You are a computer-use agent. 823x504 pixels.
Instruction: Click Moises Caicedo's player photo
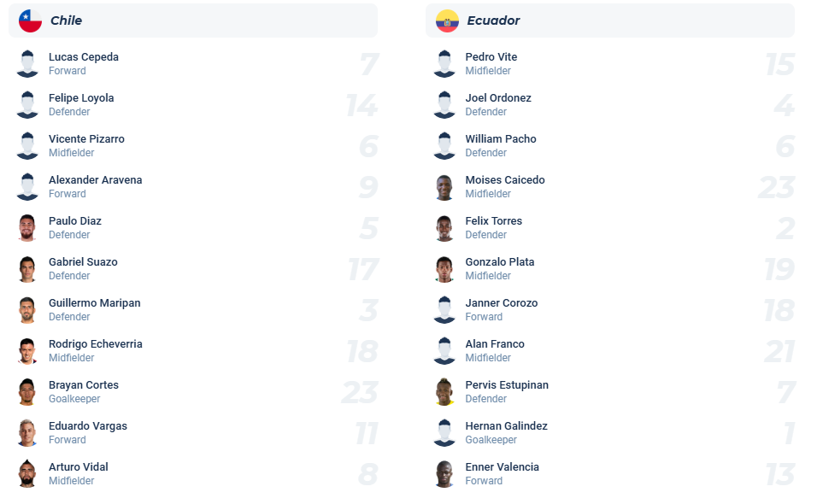pyautogui.click(x=444, y=187)
